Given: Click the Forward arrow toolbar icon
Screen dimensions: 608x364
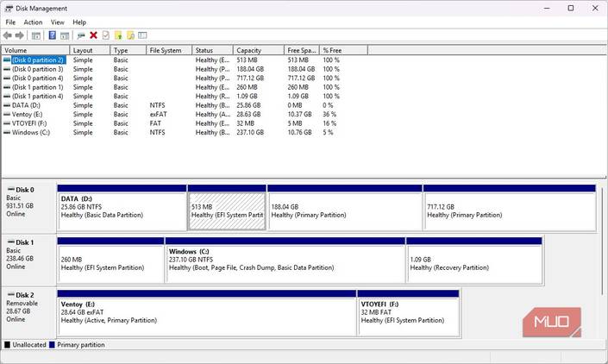Looking at the screenshot, I should click(19, 35).
